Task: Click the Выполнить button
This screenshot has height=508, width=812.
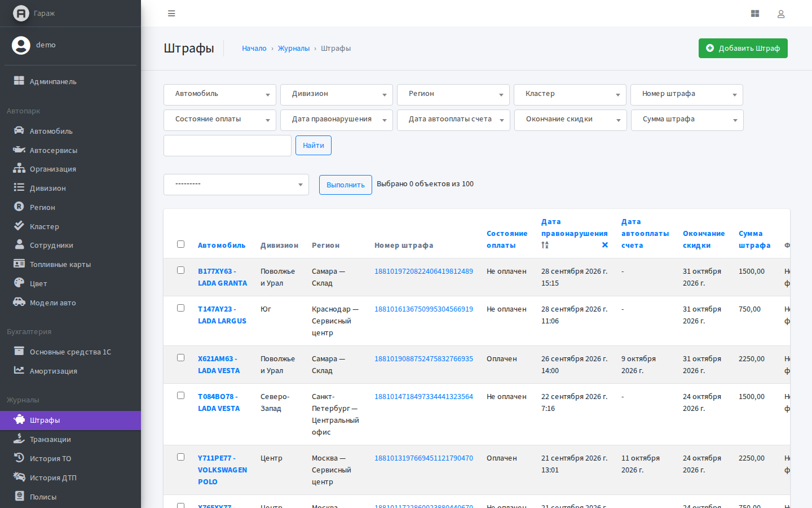Action: point(346,185)
